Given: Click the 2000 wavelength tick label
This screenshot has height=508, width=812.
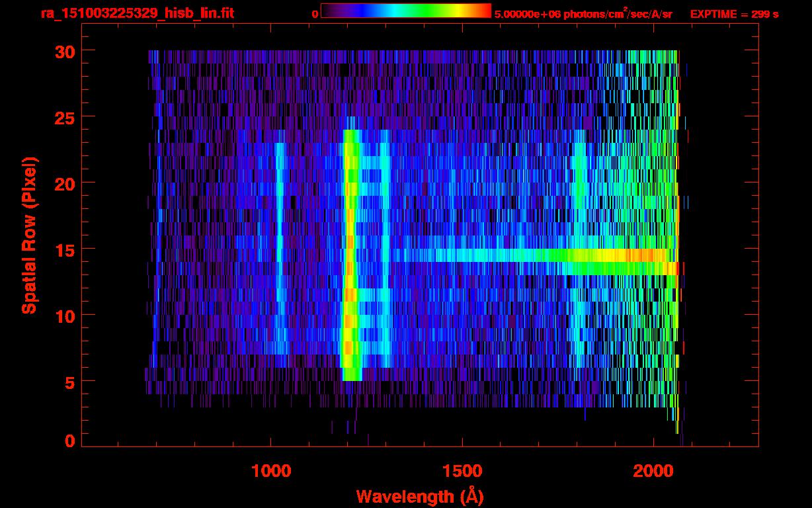Looking at the screenshot, I should tap(653, 471).
